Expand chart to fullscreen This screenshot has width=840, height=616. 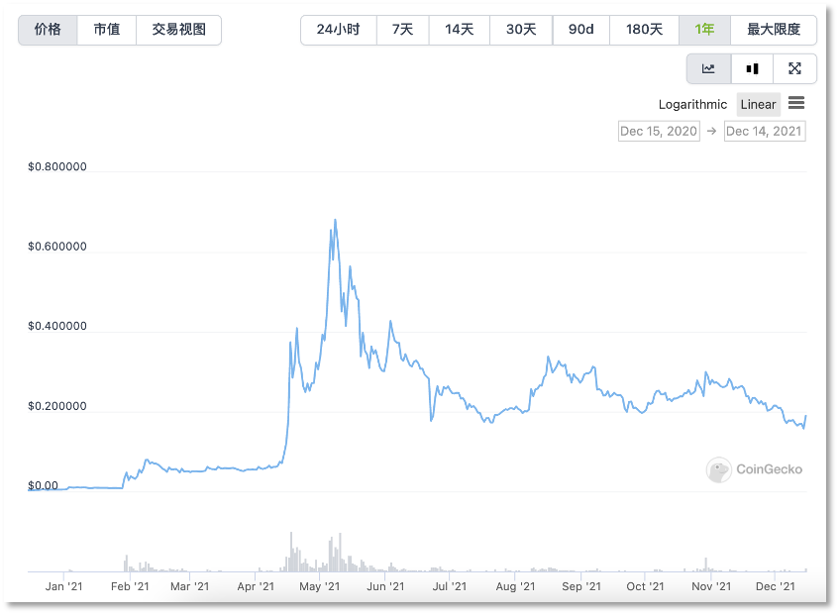point(794,68)
